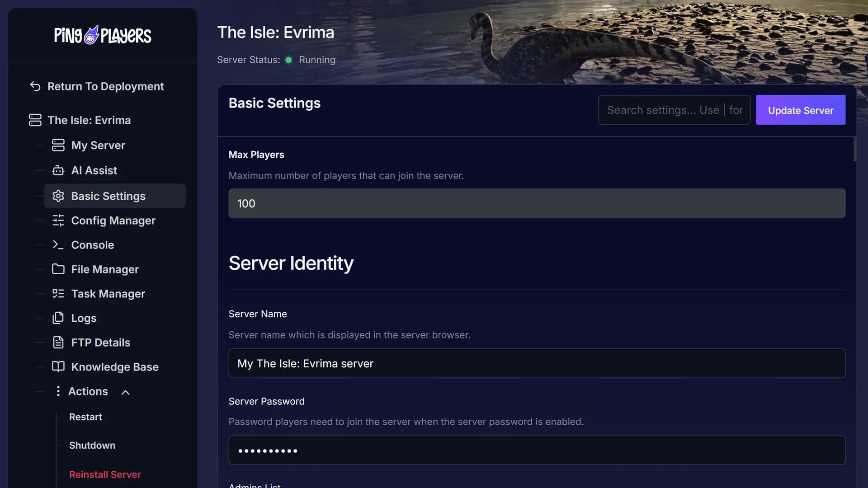Click the Basic Settings gear icon
The image size is (868, 488).
click(58, 196)
